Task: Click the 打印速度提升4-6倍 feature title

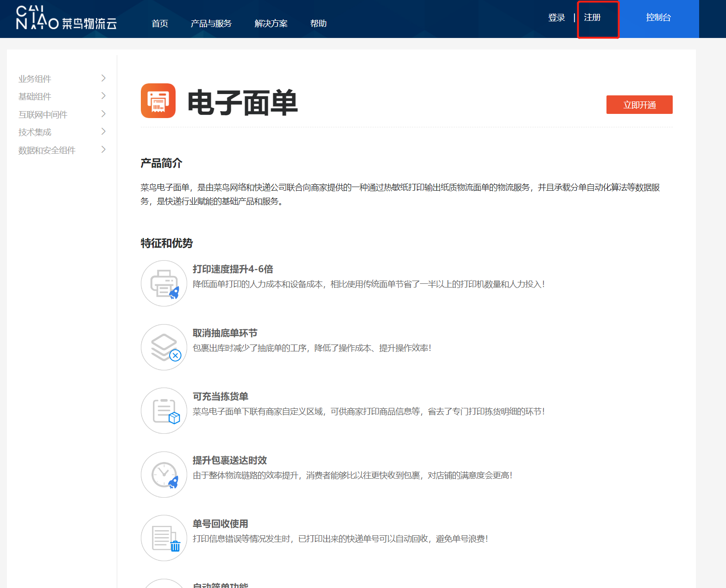Action: 233,269
